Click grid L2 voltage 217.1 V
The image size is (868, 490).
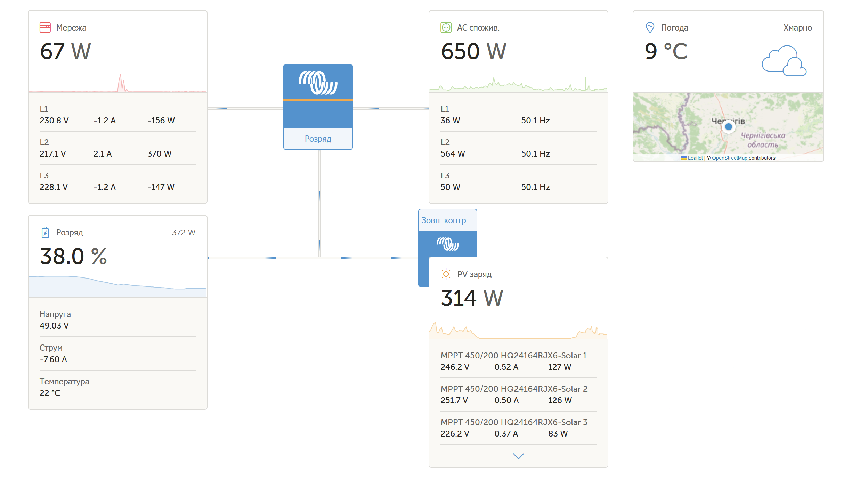(52, 154)
